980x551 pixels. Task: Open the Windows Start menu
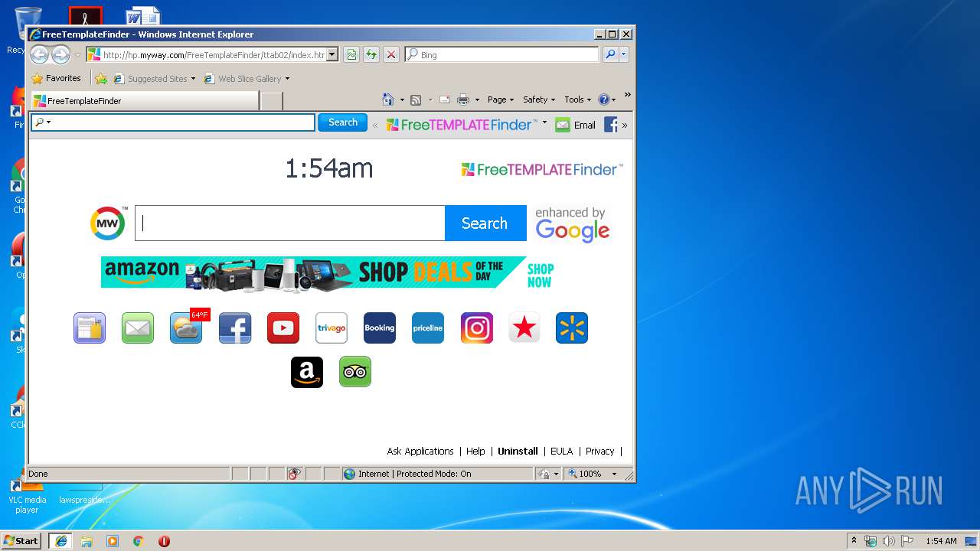(21, 541)
